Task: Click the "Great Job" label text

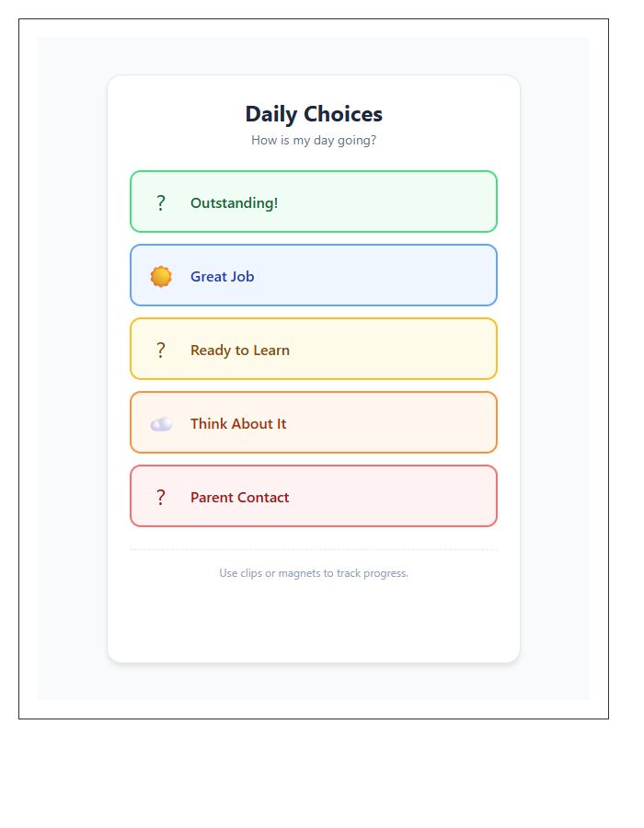Action: click(223, 276)
